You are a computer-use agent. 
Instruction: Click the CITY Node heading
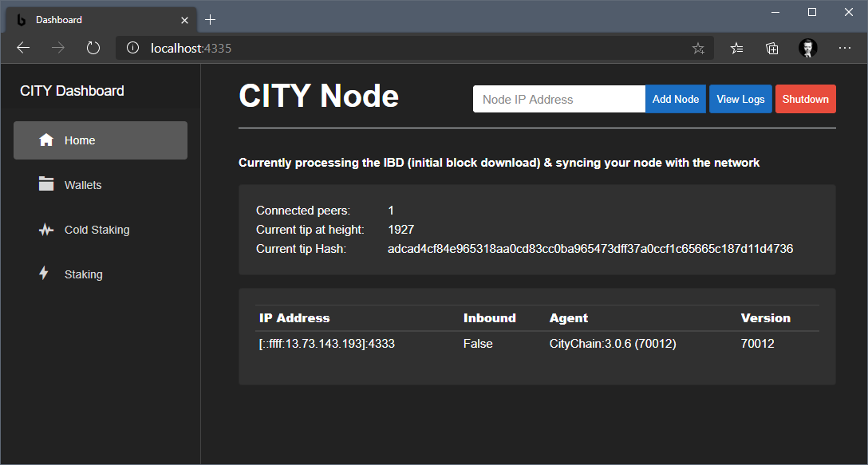[318, 96]
